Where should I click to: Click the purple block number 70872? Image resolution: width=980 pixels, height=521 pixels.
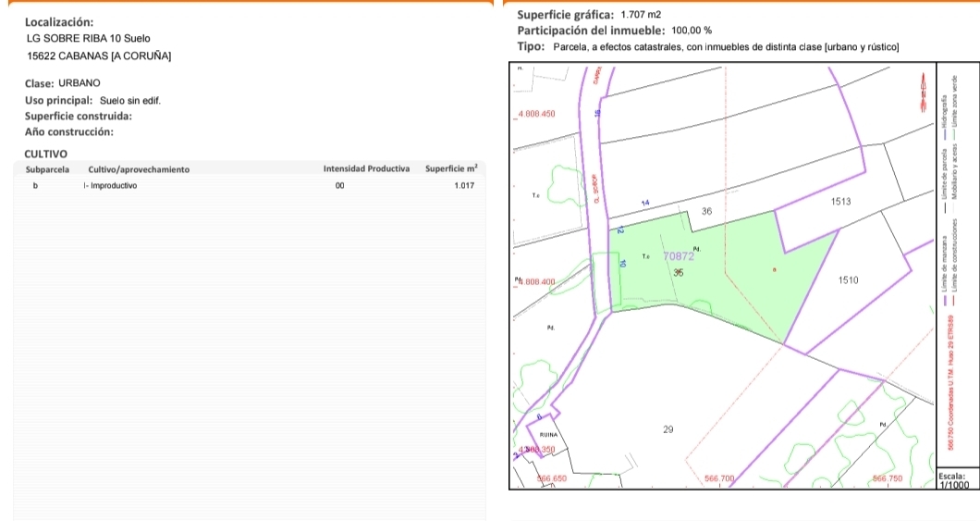[x=679, y=255]
